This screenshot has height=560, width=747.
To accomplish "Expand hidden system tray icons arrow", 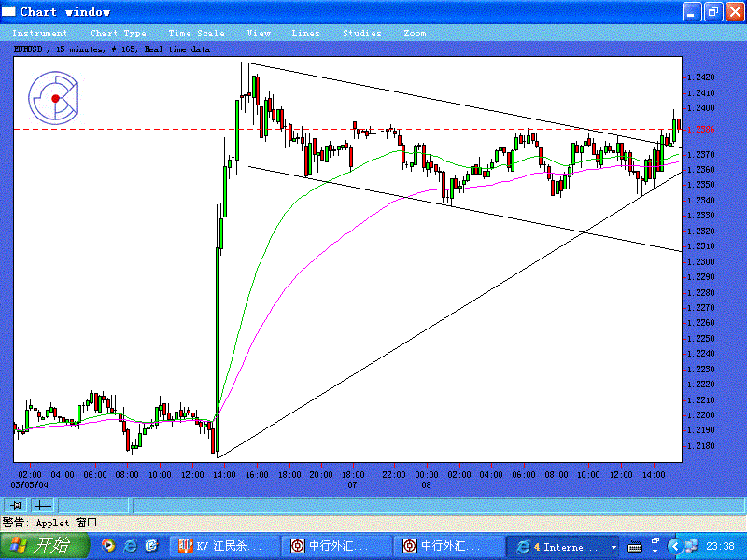I will [x=674, y=547].
